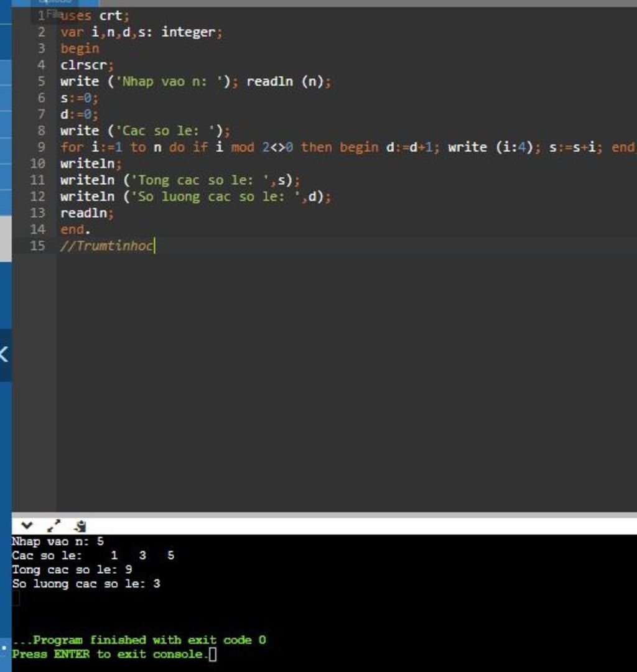Click 'clrscr;' on line 4

pyautogui.click(x=87, y=65)
